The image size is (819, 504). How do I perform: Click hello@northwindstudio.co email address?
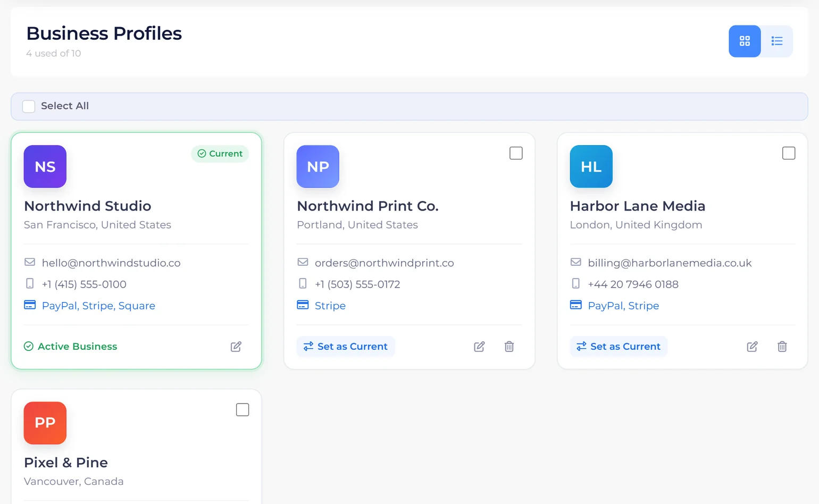pos(111,263)
